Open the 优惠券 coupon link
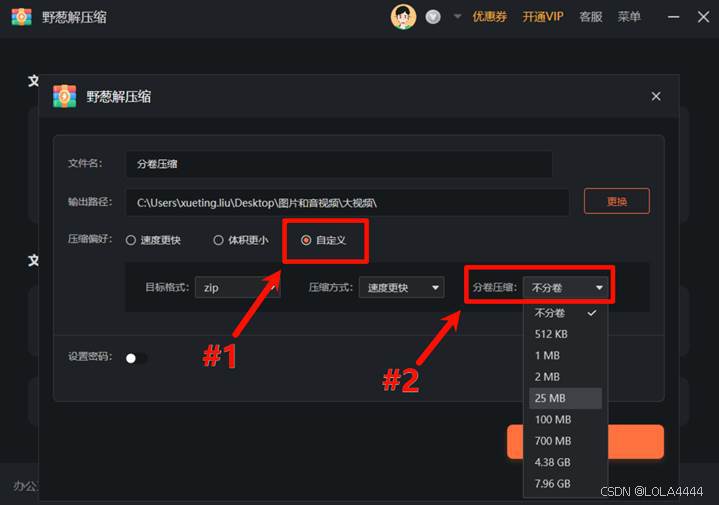The height and width of the screenshot is (505, 719). [x=489, y=17]
